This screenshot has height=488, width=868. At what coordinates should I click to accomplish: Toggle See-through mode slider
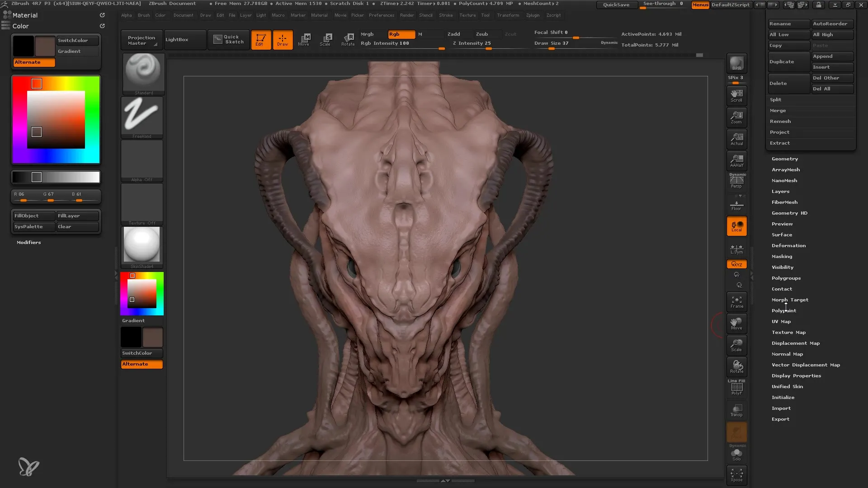(x=663, y=5)
